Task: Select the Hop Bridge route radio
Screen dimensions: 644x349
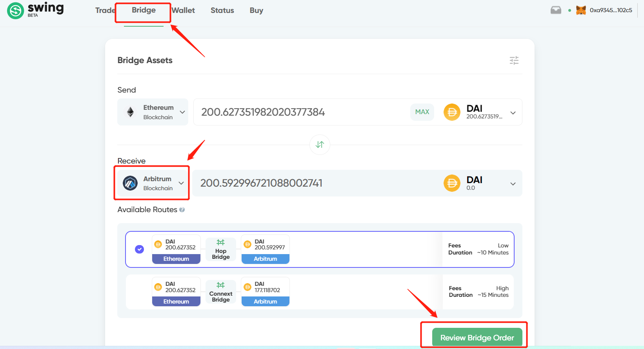Action: (x=139, y=249)
